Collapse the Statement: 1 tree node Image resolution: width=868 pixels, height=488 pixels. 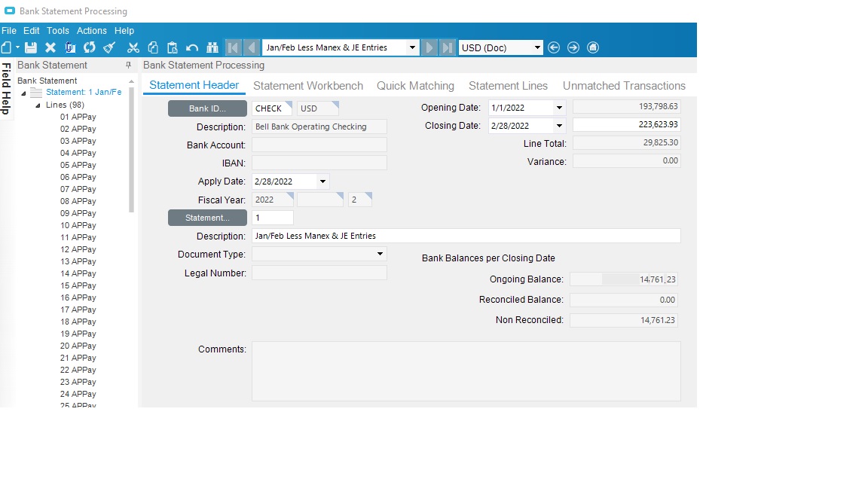point(24,93)
